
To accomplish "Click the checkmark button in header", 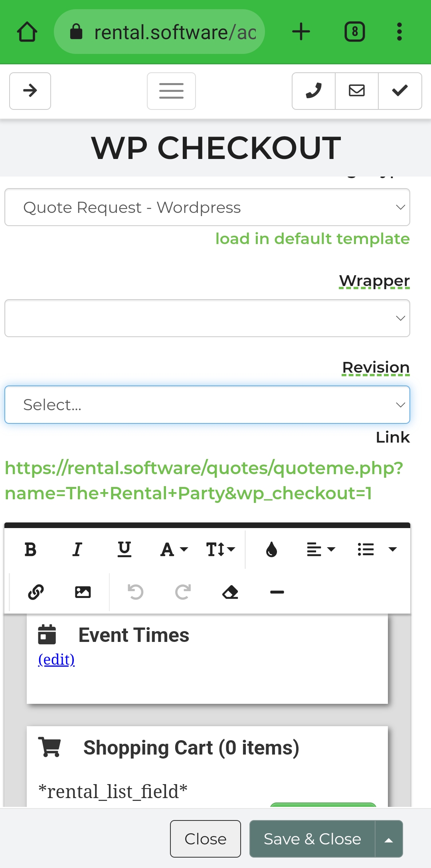I will [x=400, y=91].
